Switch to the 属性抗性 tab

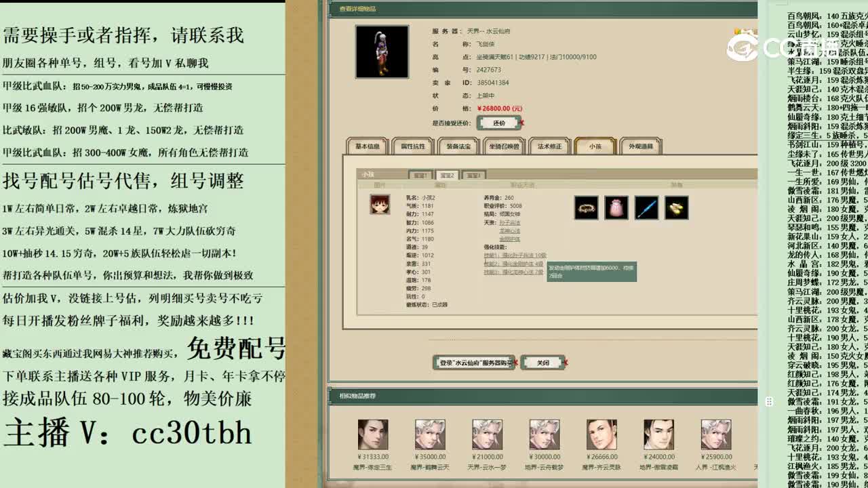(412, 146)
